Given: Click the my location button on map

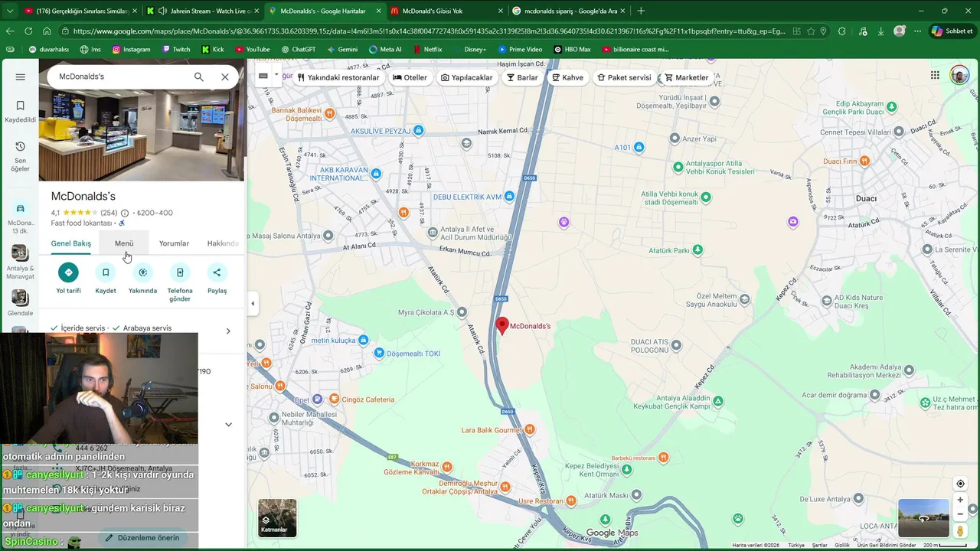Looking at the screenshot, I should 960,484.
